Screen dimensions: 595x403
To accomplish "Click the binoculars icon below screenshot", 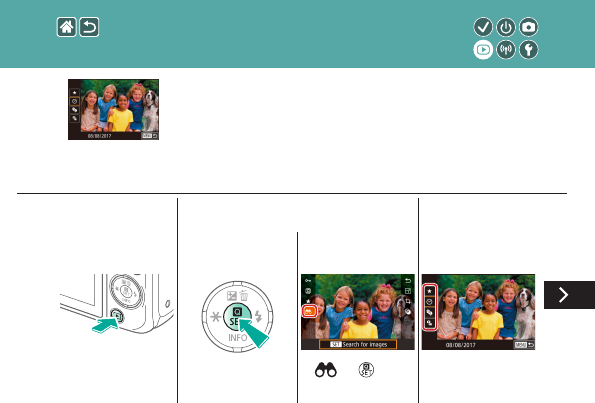I will (326, 370).
